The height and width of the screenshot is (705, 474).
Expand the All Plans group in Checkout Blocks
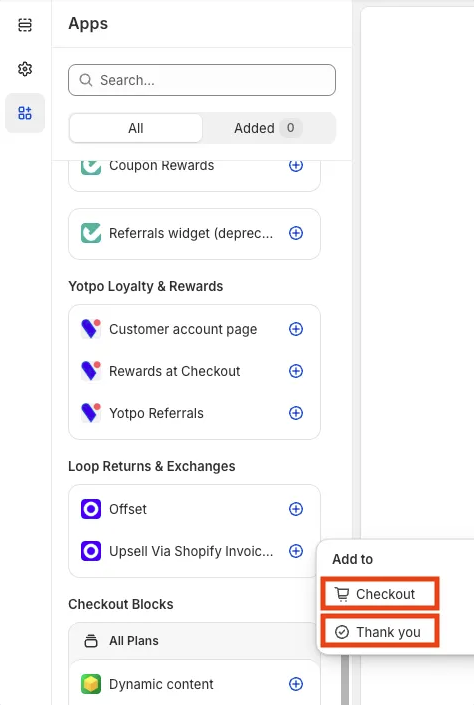point(194,641)
